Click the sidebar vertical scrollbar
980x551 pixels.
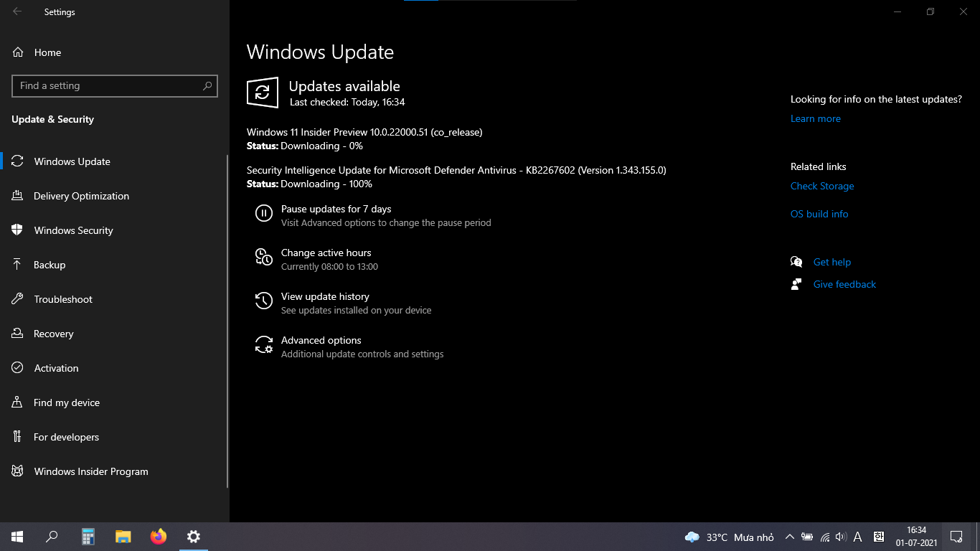click(227, 321)
